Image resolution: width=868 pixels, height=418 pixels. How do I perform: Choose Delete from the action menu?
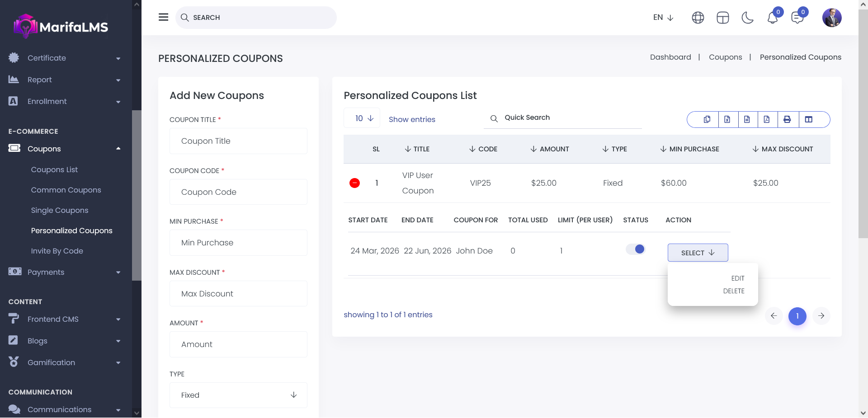tap(733, 291)
